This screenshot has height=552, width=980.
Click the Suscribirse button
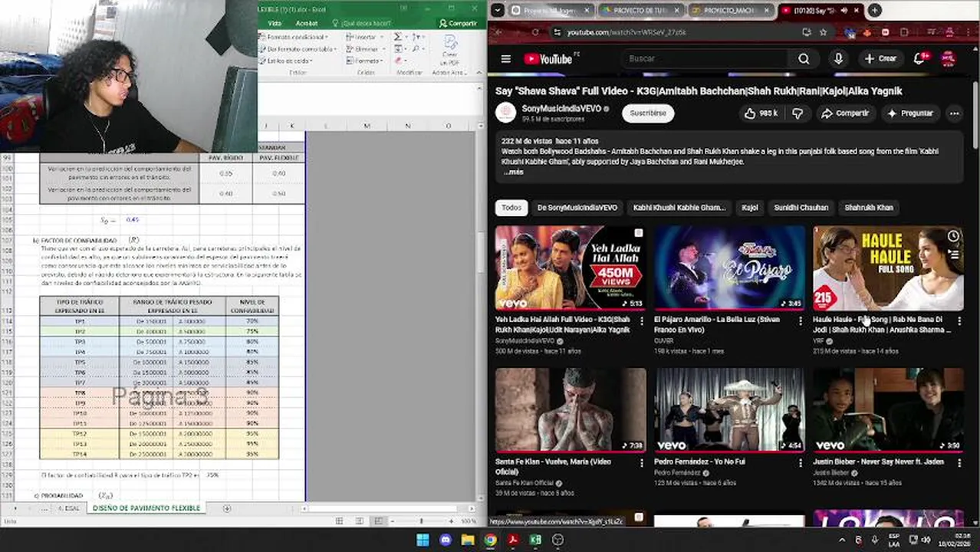(648, 113)
